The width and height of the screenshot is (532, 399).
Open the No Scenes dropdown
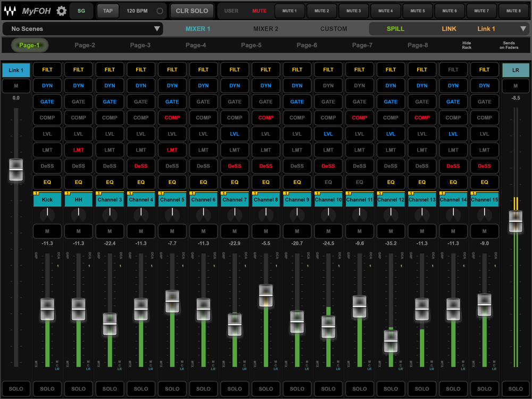click(x=82, y=29)
